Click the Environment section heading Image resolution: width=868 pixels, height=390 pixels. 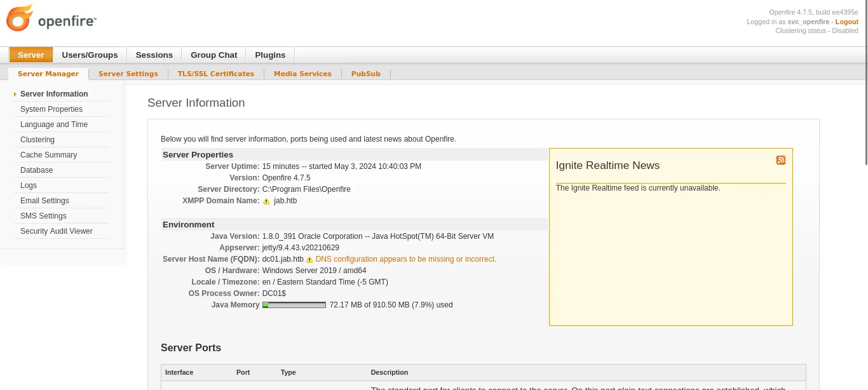188,224
